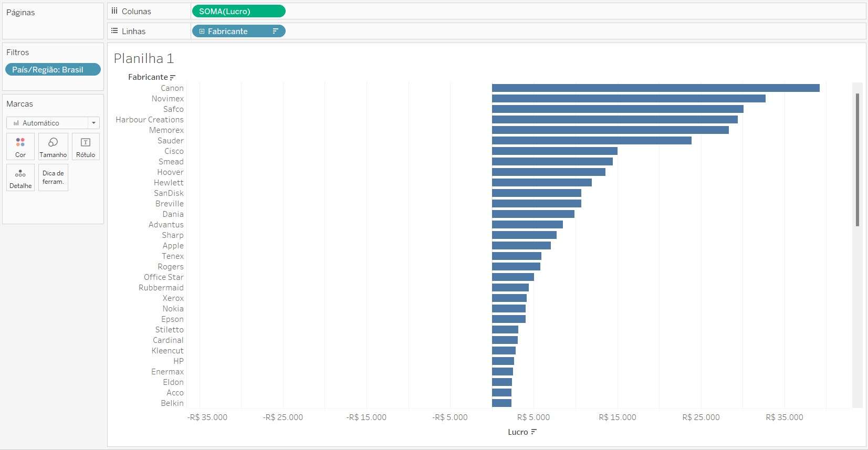Open the Rótulo (label) marks card
The image size is (868, 450).
(x=86, y=146)
